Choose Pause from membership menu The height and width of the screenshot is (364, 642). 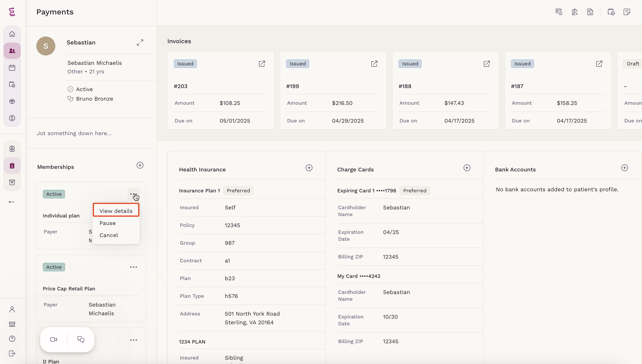tap(107, 223)
